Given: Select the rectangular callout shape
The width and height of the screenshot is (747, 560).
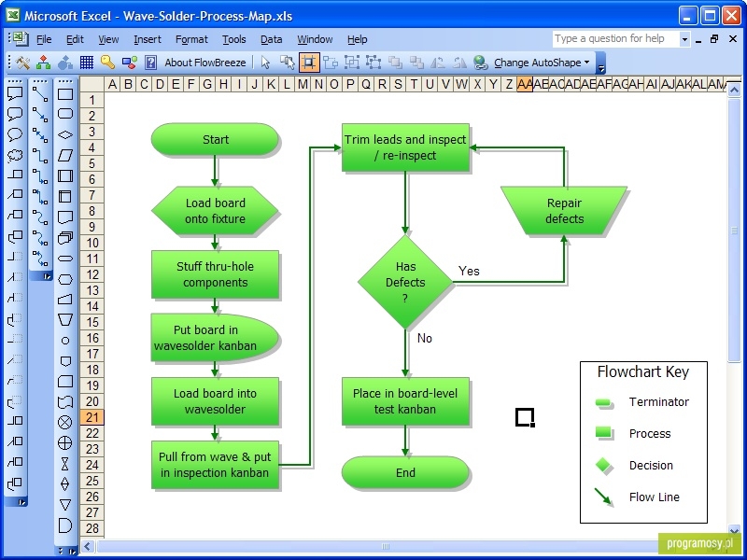Looking at the screenshot, I should [x=15, y=94].
